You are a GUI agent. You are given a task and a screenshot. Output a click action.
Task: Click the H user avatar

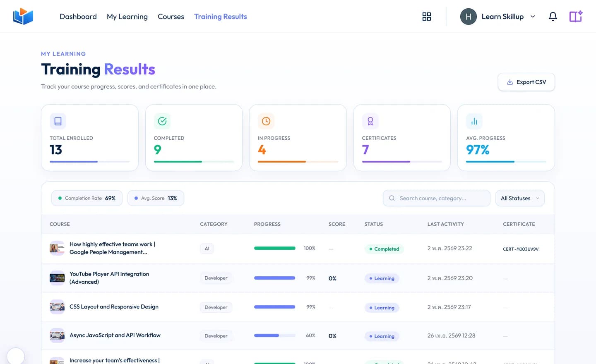coord(469,17)
